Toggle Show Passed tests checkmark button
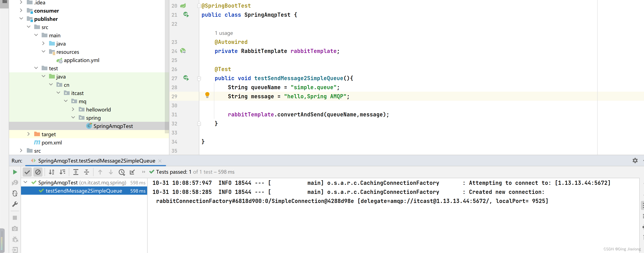This screenshot has width=644, height=253. (27, 172)
